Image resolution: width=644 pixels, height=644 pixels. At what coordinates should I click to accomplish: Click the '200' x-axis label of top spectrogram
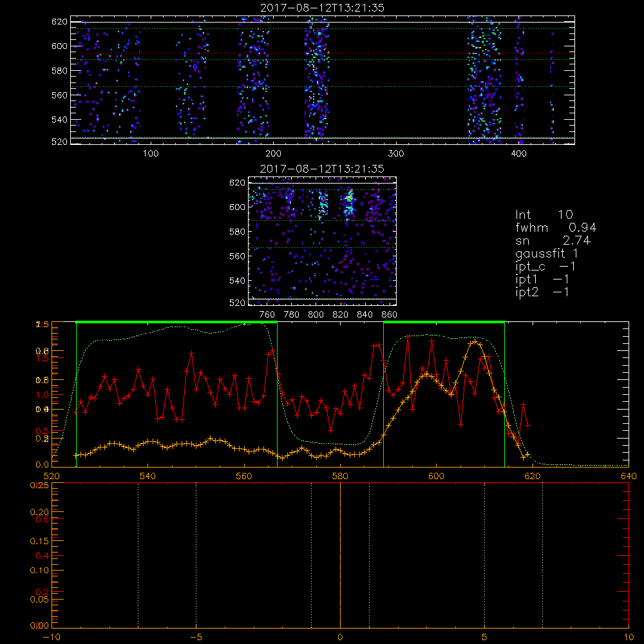point(273,154)
